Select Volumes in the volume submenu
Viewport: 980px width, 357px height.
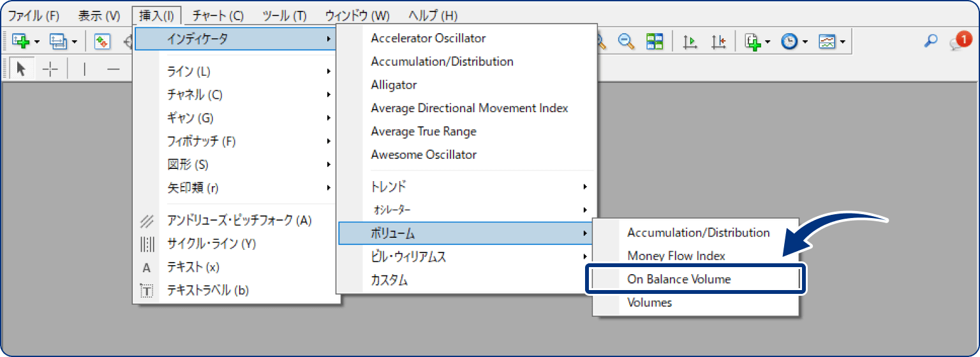(x=650, y=303)
